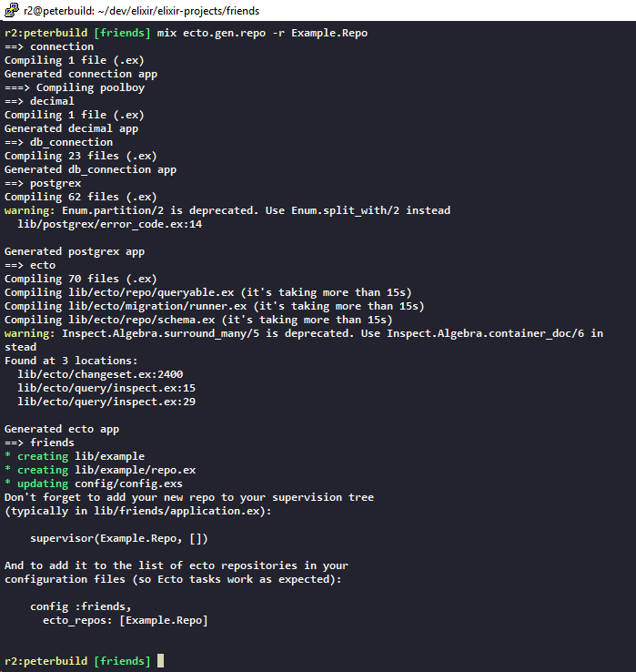The image size is (636, 672).
Task: Click the 'supervisor(Example.Repo, [])' snippet
Action: coord(119,538)
